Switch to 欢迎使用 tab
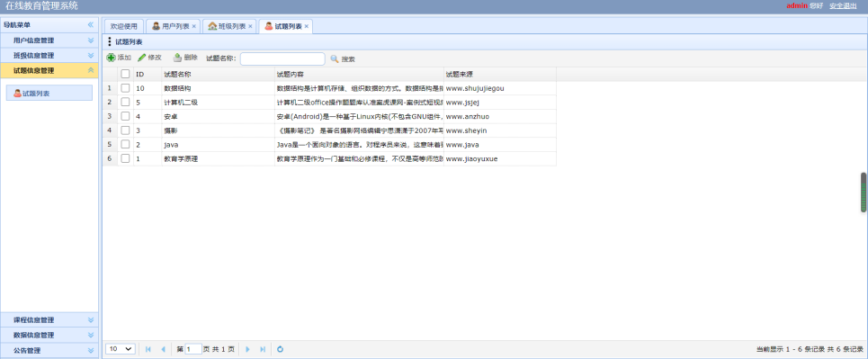868x359 pixels. pos(123,26)
